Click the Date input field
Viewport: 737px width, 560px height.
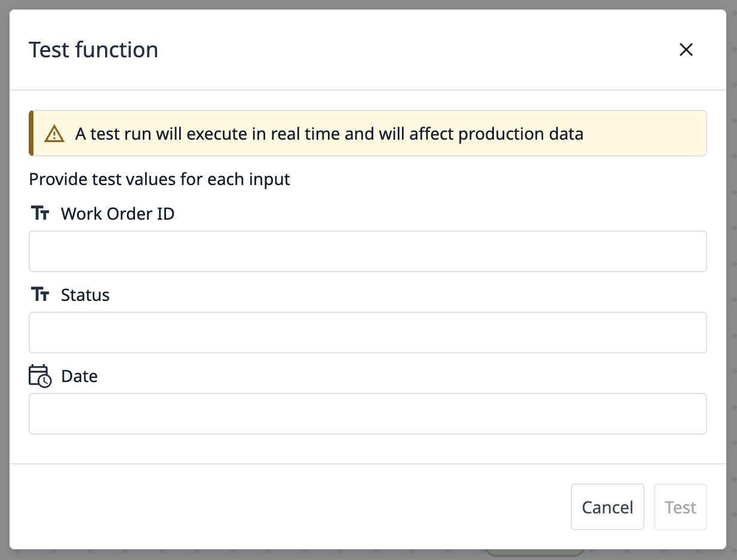[367, 413]
